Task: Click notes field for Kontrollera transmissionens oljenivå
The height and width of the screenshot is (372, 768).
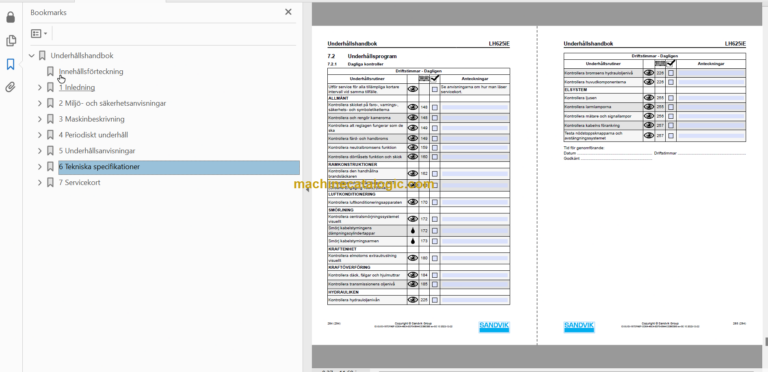Action: click(475, 284)
